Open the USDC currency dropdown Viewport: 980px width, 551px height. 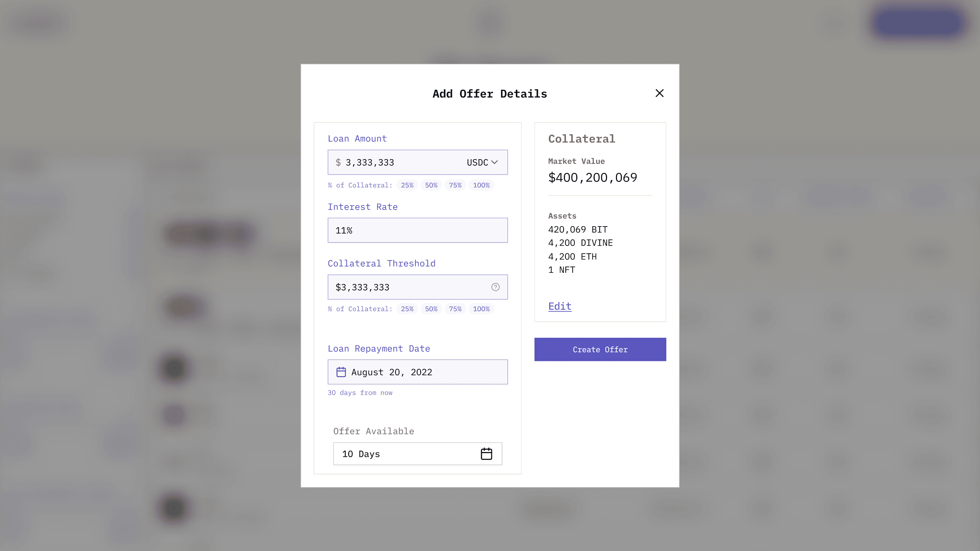(x=482, y=162)
